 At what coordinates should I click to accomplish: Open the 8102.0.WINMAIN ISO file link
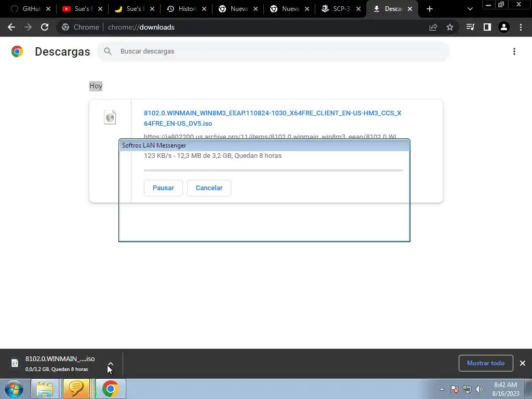[272, 118]
